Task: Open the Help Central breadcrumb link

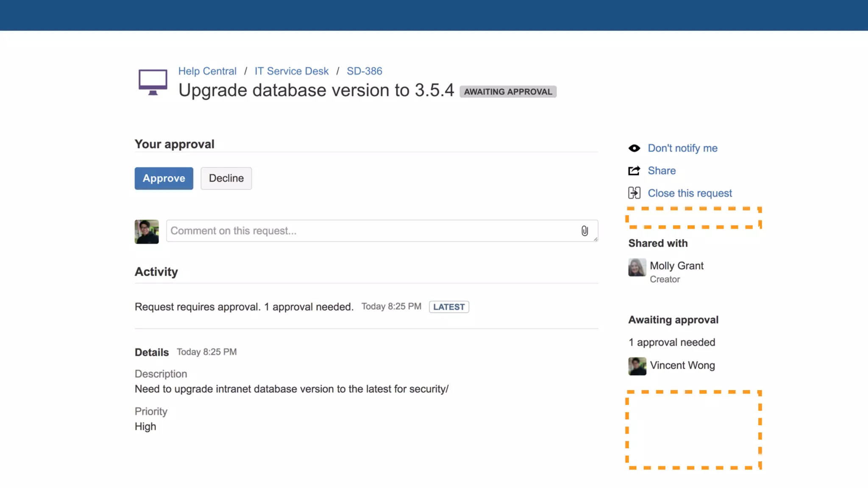Action: (x=207, y=71)
